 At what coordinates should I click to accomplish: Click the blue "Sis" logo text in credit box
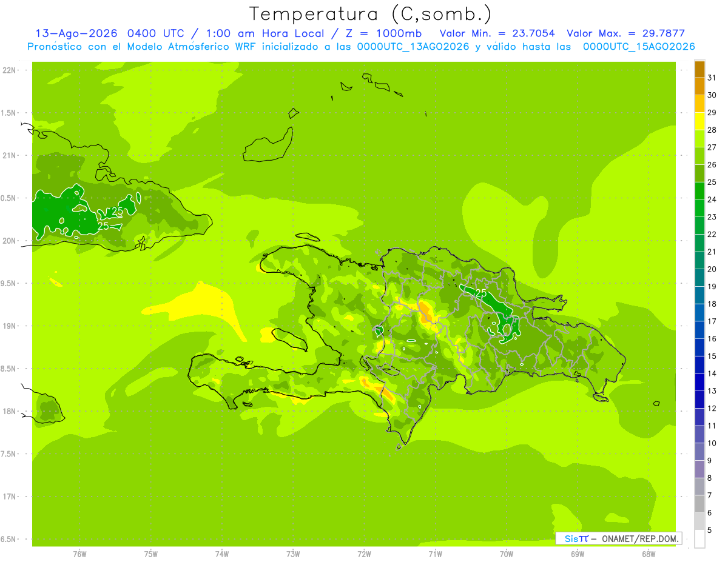pyautogui.click(x=570, y=538)
